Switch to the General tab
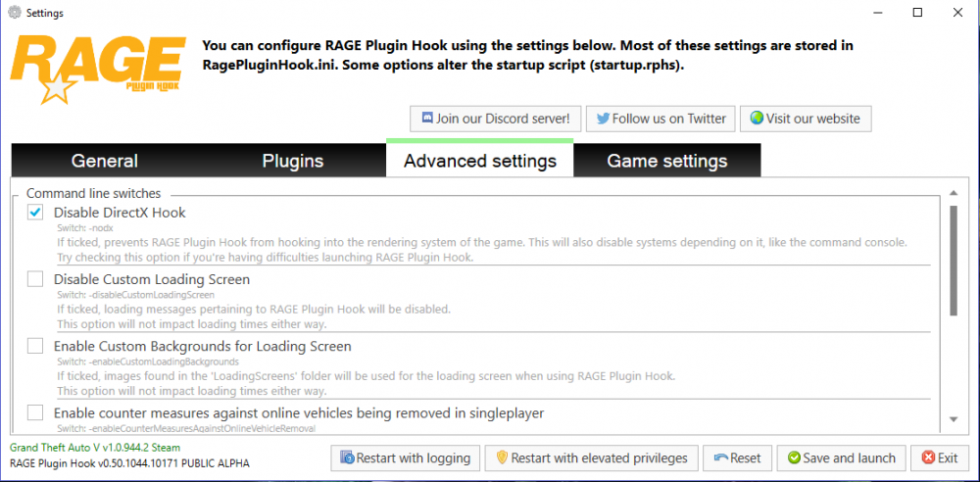This screenshot has width=980, height=482. tap(104, 161)
